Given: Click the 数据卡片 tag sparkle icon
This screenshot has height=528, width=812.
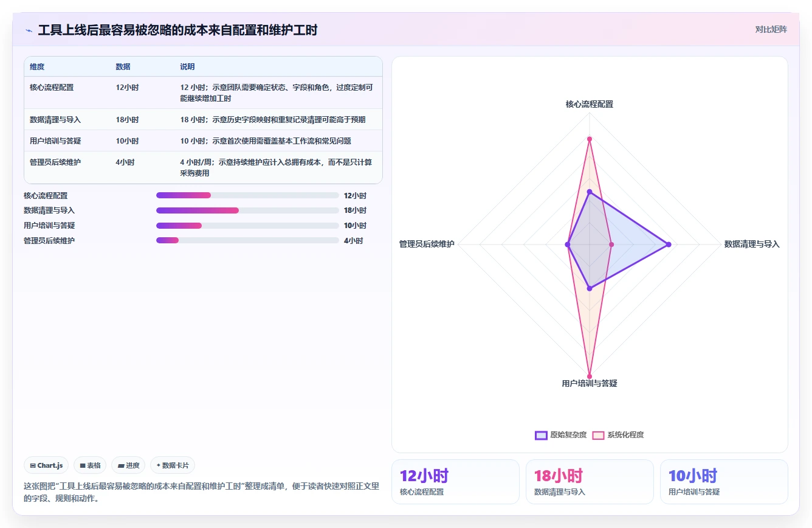Looking at the screenshot, I should [159, 465].
